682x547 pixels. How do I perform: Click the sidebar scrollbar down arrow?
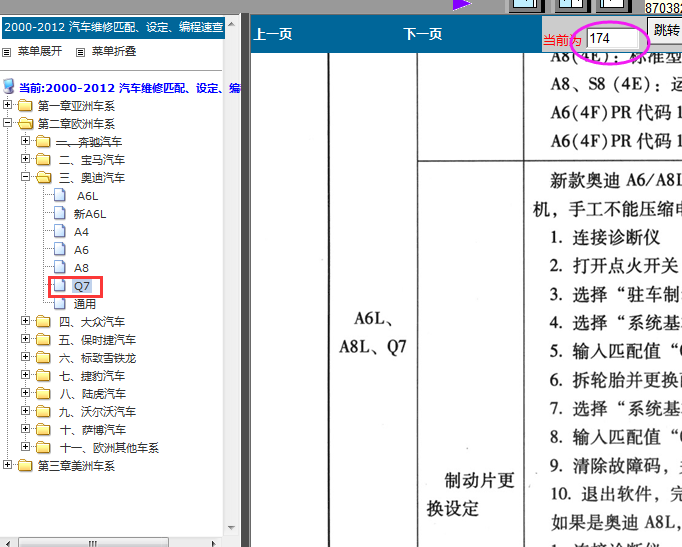tap(231, 528)
